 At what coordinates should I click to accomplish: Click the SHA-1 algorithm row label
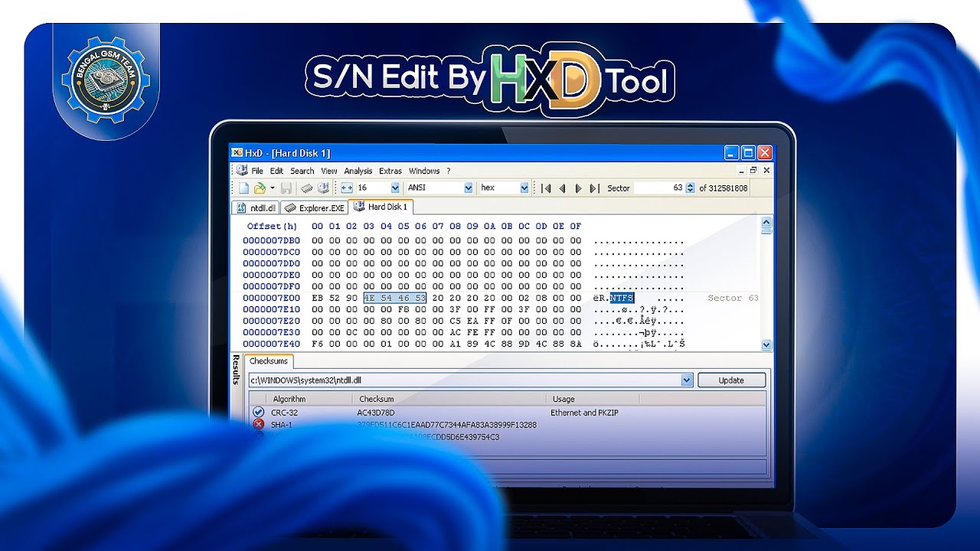tap(281, 425)
